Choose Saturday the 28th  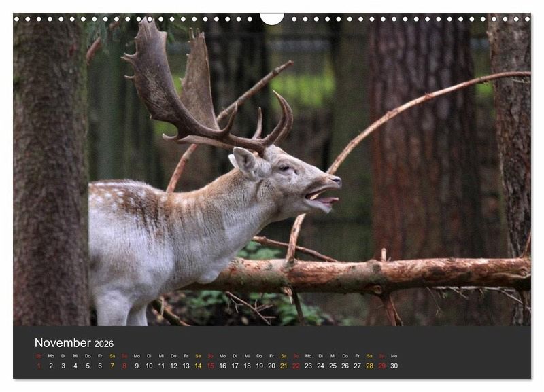pyautogui.click(x=369, y=366)
